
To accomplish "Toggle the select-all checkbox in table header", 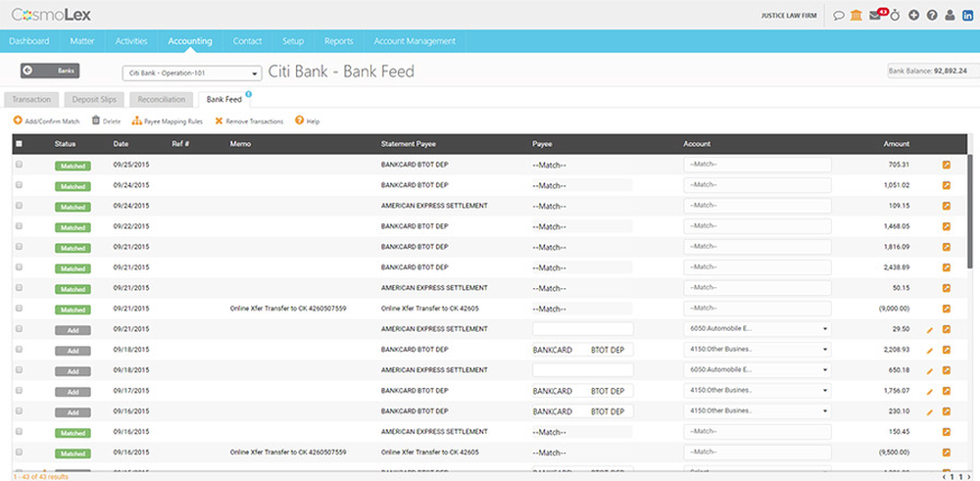I will [x=19, y=144].
